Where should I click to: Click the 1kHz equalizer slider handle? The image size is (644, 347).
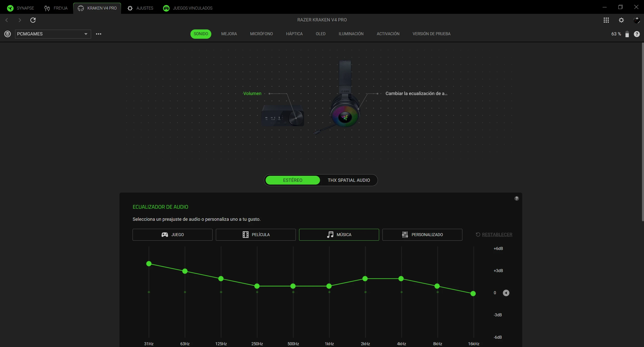point(329,286)
